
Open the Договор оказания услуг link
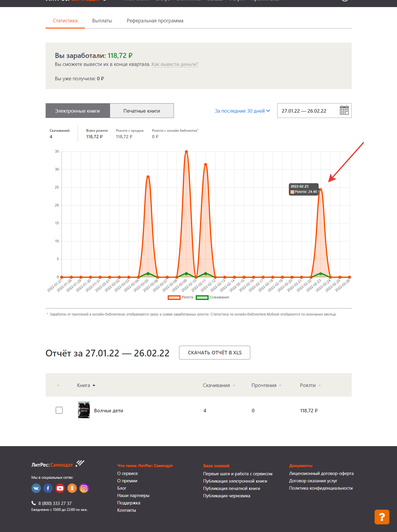(x=313, y=481)
